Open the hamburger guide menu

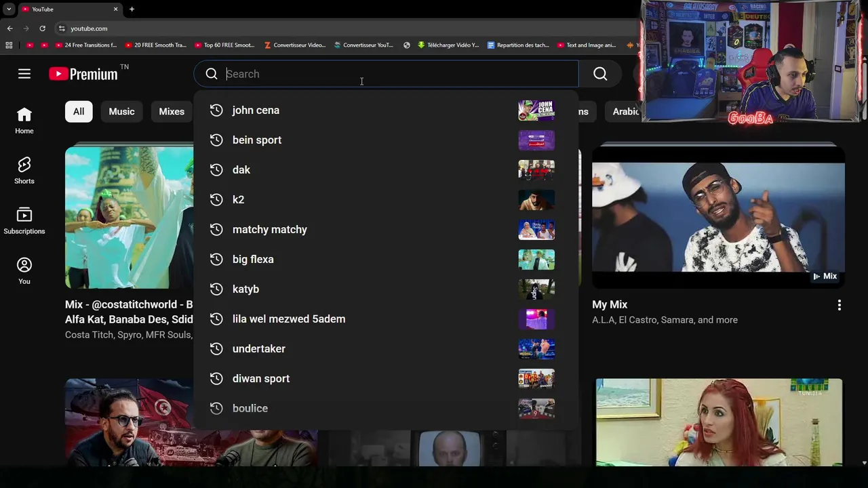pyautogui.click(x=24, y=74)
